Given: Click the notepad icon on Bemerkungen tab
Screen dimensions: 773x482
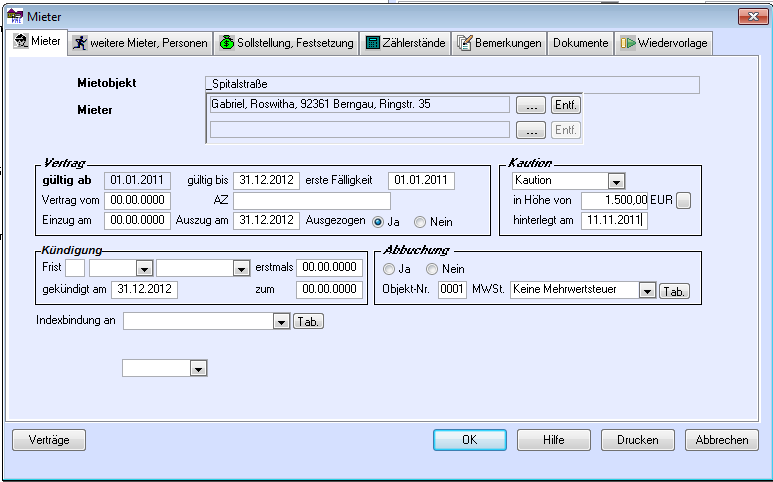Looking at the screenshot, I should [x=464, y=43].
